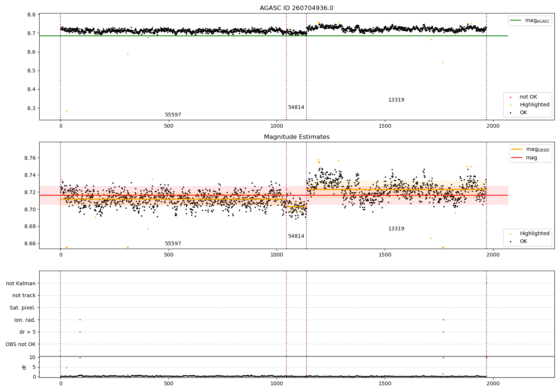Screen dimensions: 560x392
Task: Click the 'Ion. rad.' axis label
Action: 25,320
